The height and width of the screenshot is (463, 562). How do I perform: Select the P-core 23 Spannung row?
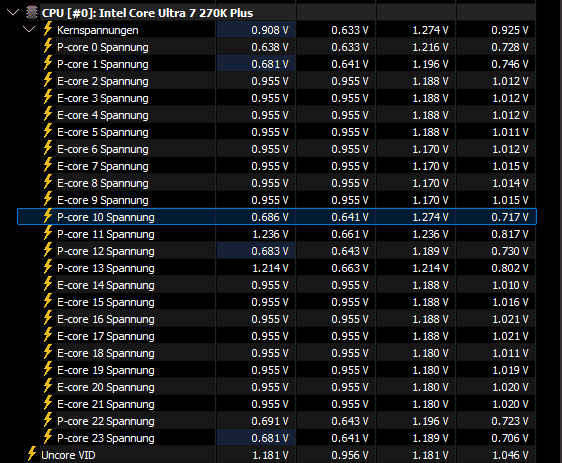click(x=277, y=438)
